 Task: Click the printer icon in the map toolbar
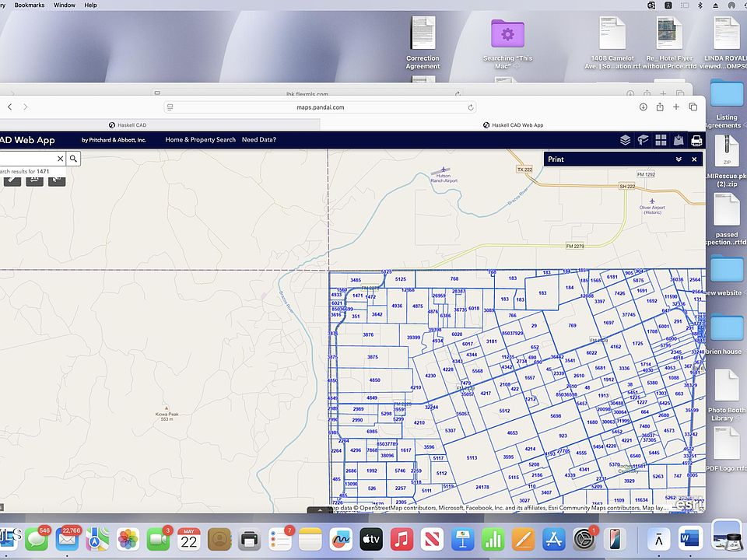pyautogui.click(x=696, y=140)
